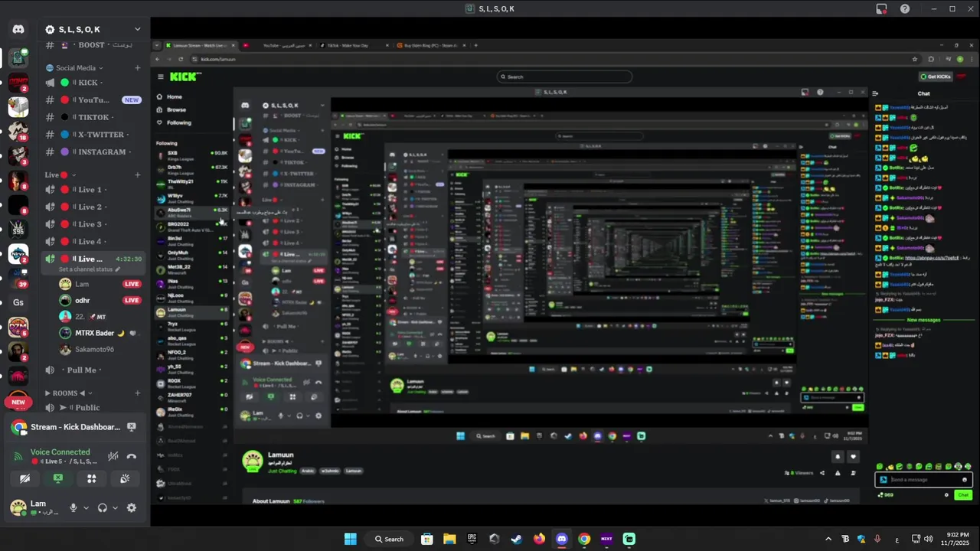The height and width of the screenshot is (551, 980).
Task: Open Windows taskbar Search box
Action: tap(390, 539)
